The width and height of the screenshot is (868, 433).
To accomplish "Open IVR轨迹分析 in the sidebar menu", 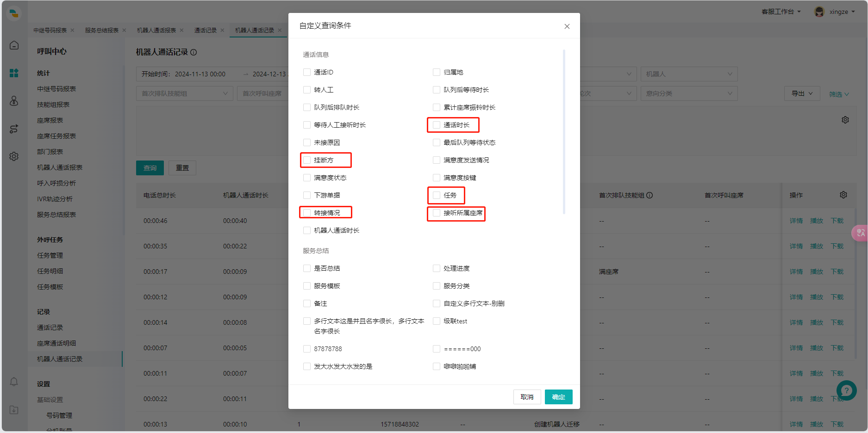I will tap(55, 199).
